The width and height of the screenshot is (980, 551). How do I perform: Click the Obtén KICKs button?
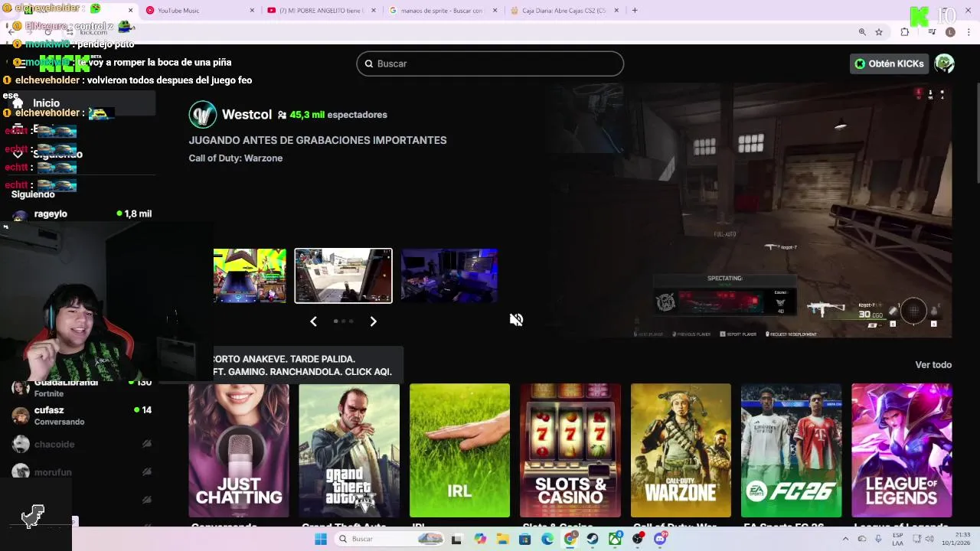[890, 64]
